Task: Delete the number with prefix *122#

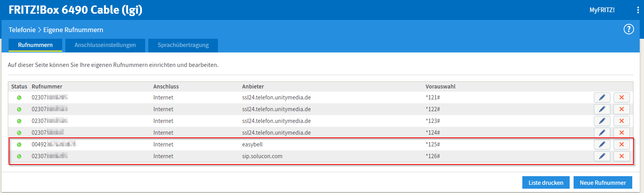Action: coord(621,109)
